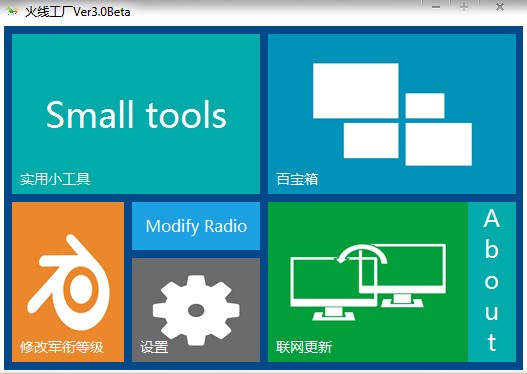Close the 火线工厂Ver3.0Beta window
The image size is (527, 374).
coord(500,7)
